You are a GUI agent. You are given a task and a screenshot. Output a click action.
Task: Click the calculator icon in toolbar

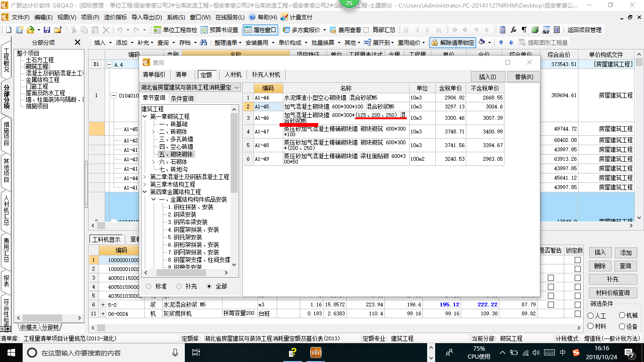click(x=503, y=30)
